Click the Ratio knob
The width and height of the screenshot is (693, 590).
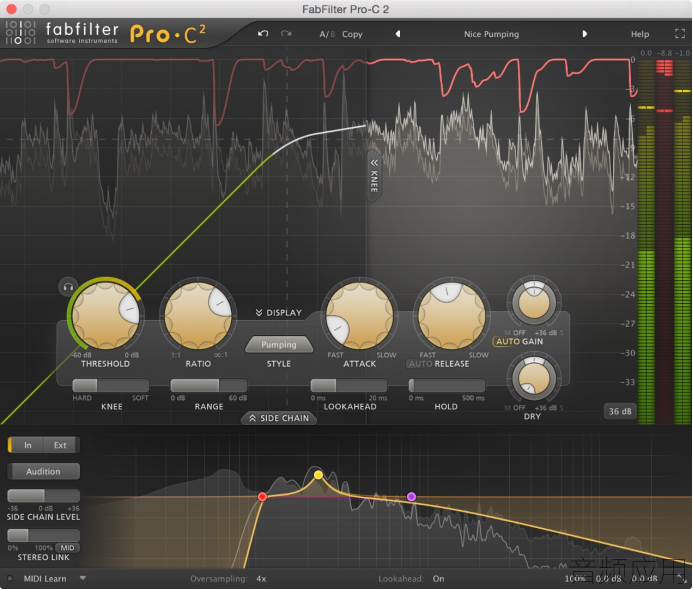198,316
